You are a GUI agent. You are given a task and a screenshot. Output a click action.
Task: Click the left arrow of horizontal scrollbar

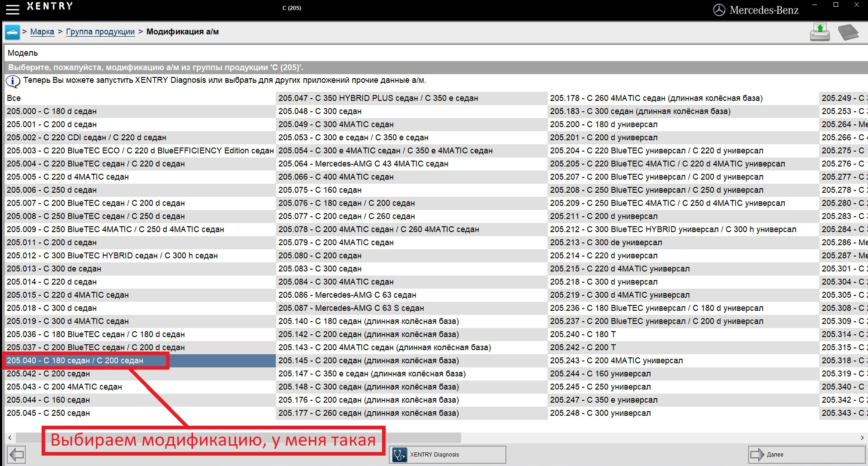tap(10, 437)
